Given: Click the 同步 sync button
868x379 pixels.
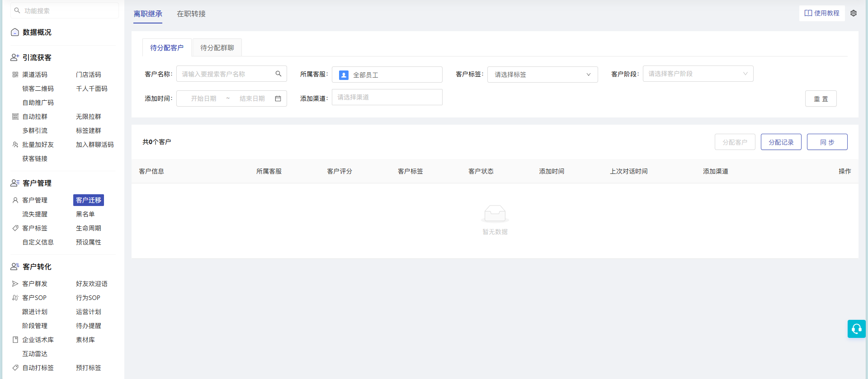Looking at the screenshot, I should 827,142.
